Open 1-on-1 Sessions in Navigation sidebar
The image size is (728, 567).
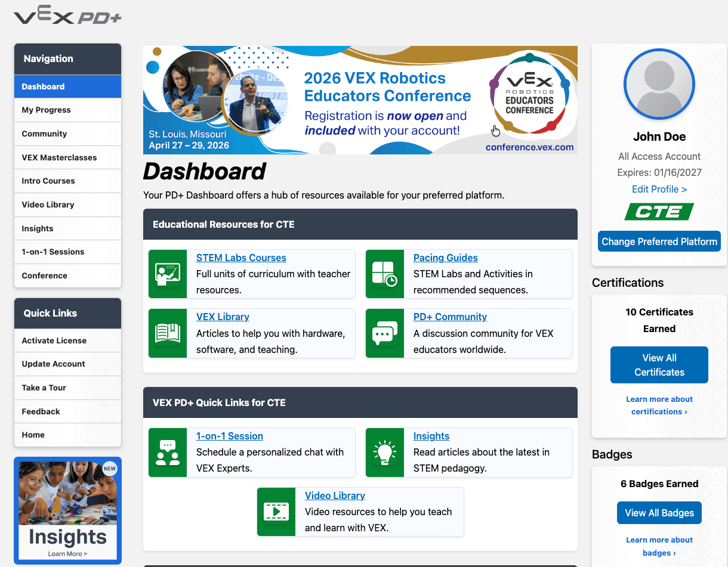pyautogui.click(x=67, y=252)
